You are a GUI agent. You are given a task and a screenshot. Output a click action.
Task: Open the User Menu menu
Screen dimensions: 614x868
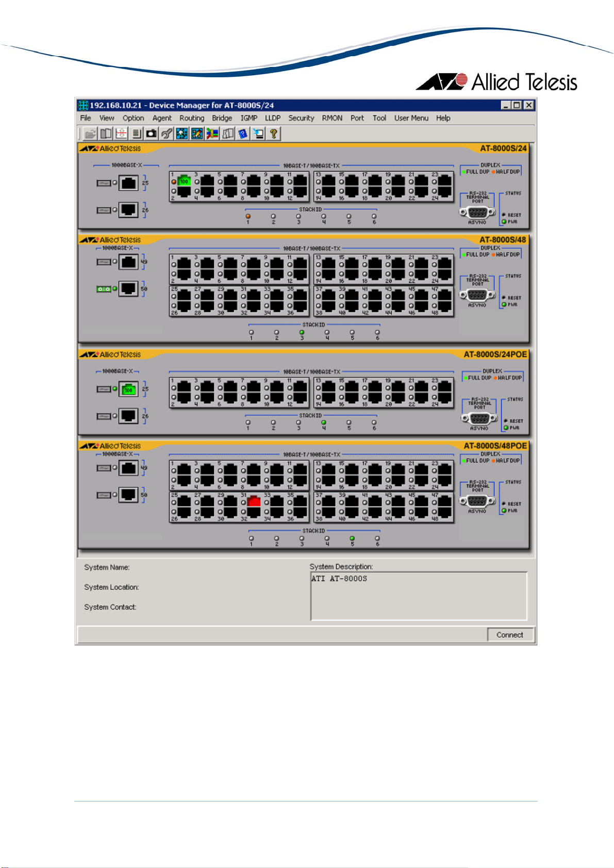411,118
